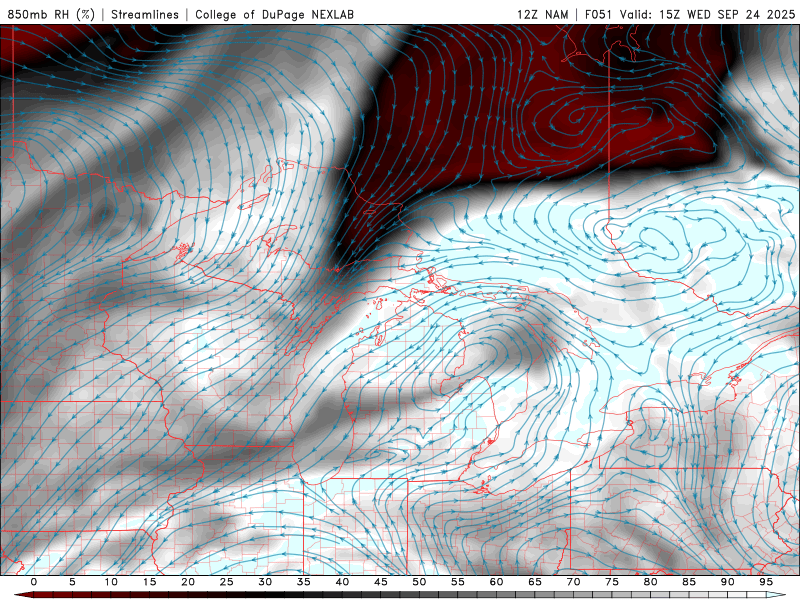Click the "5" tick on RH color scale
Image resolution: width=800 pixels, height=600 pixels.
point(72,582)
